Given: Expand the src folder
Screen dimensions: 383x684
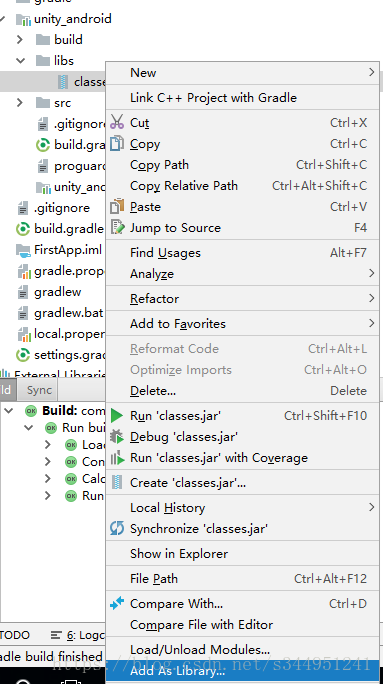Looking at the screenshot, I should point(20,103).
